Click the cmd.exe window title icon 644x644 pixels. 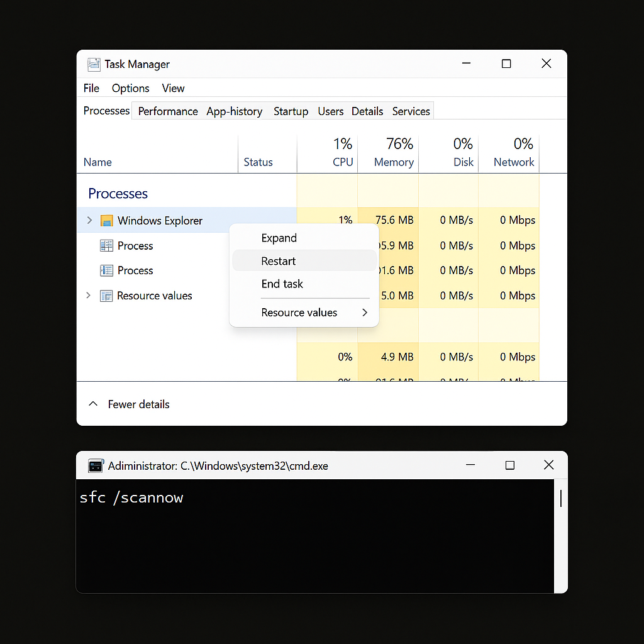point(96,466)
